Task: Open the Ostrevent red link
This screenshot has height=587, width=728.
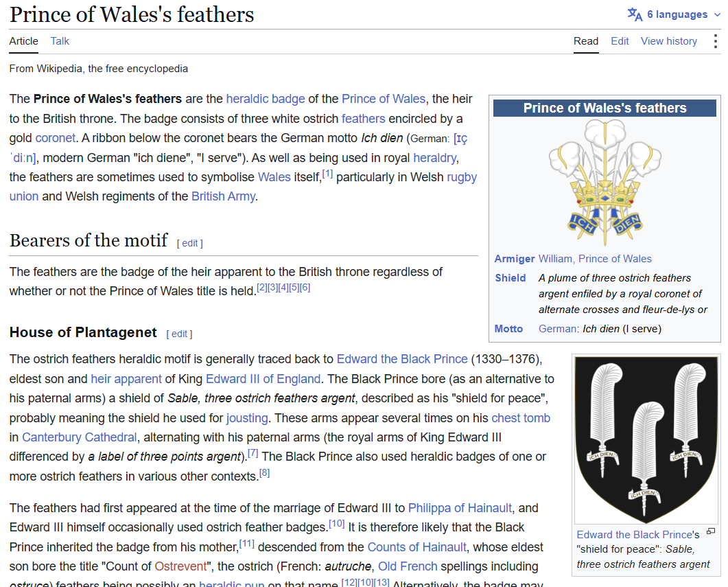Action: [x=180, y=566]
